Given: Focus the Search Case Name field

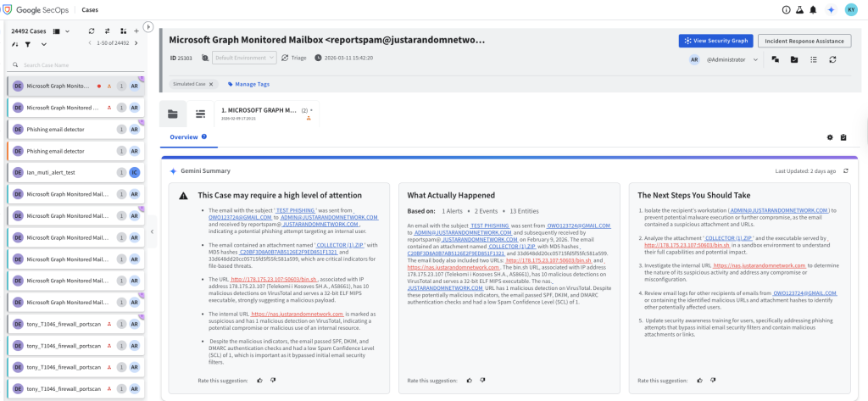Looking at the screenshot, I should [75, 64].
